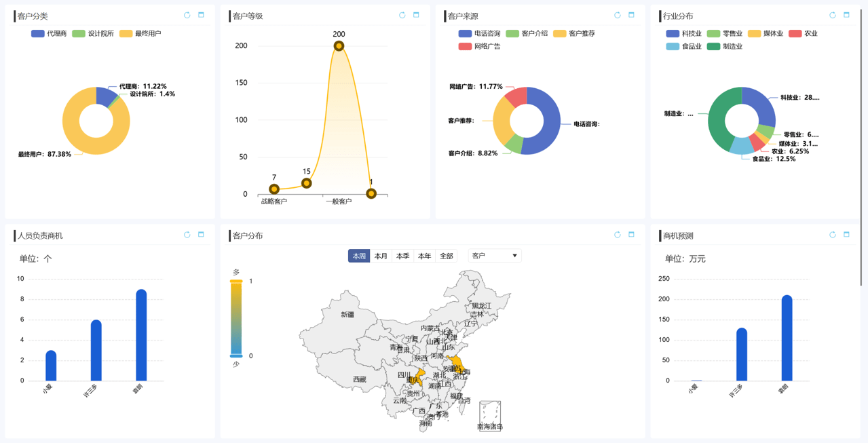Toggle the 代理商 legend in 客户分类
This screenshot has width=868, height=443.
pos(48,32)
